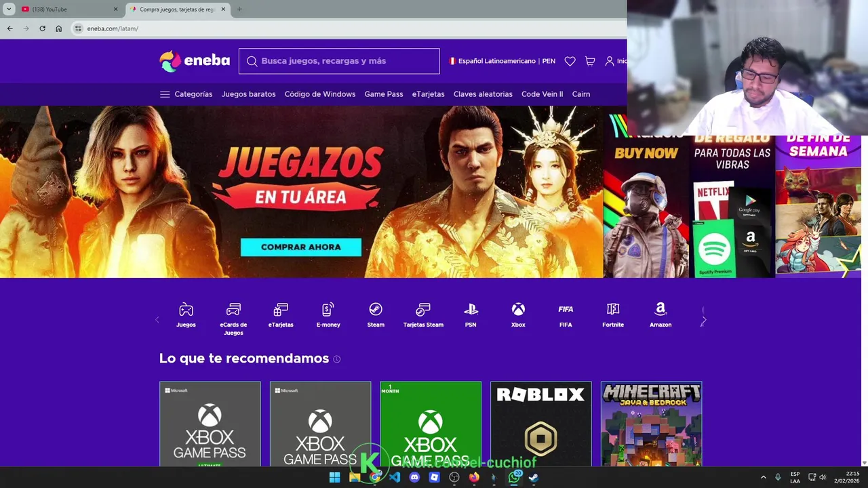Open the eTarjetas navigation menu item

(x=429, y=94)
